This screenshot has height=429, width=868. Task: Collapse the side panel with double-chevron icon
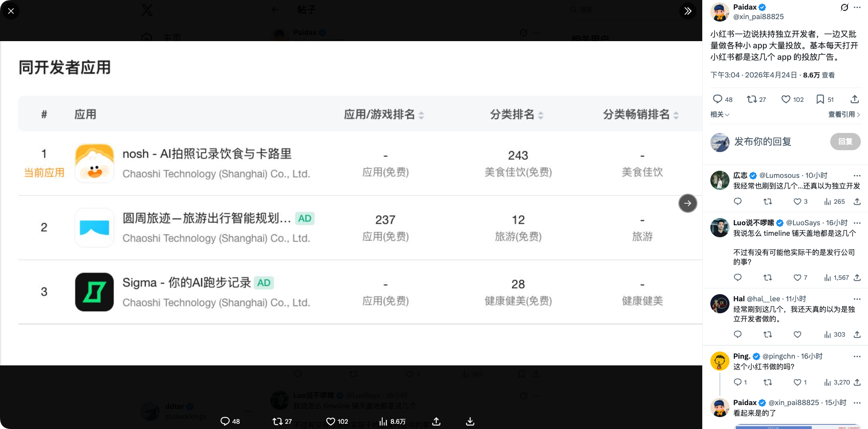click(x=687, y=11)
